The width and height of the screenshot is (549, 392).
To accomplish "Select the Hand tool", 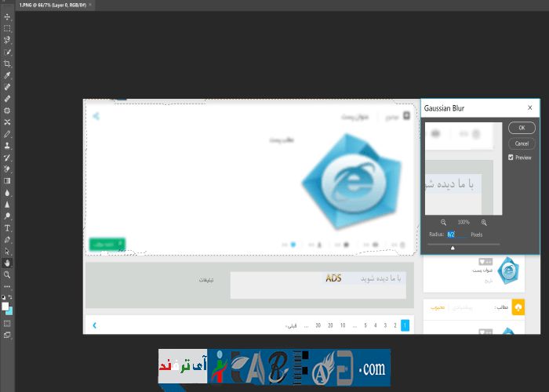I will coord(7,263).
